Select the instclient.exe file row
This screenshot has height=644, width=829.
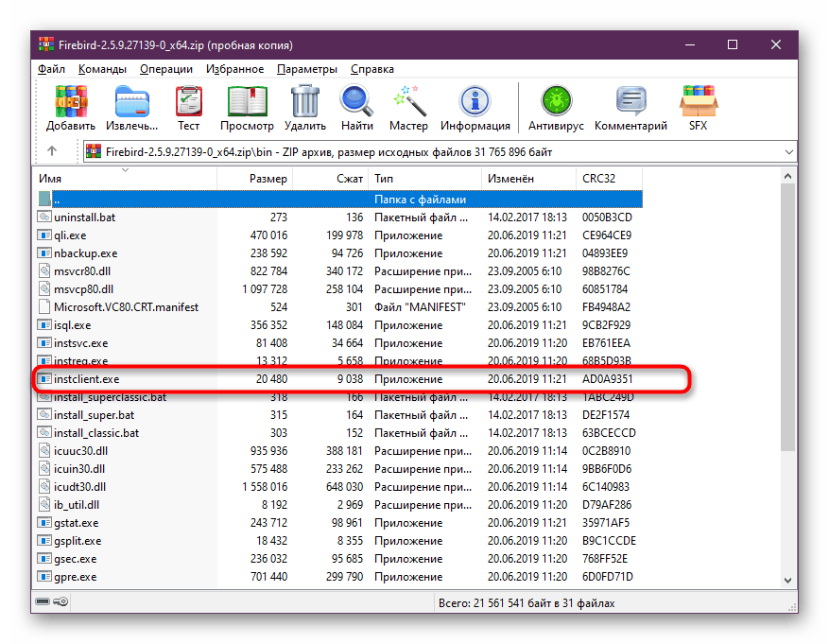click(x=338, y=378)
